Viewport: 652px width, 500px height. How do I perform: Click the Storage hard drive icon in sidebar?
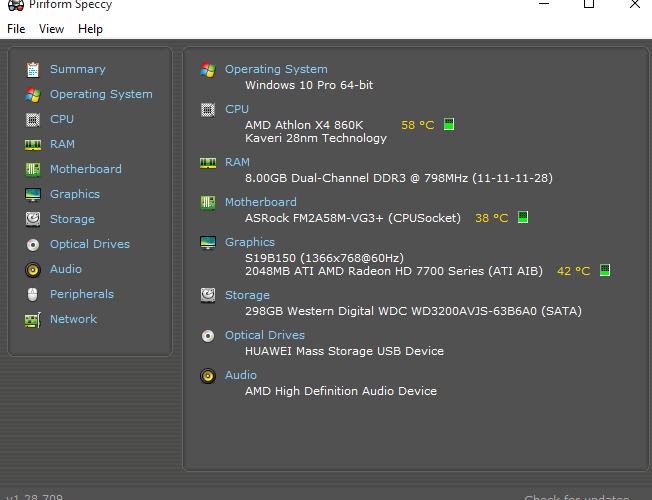click(x=33, y=219)
